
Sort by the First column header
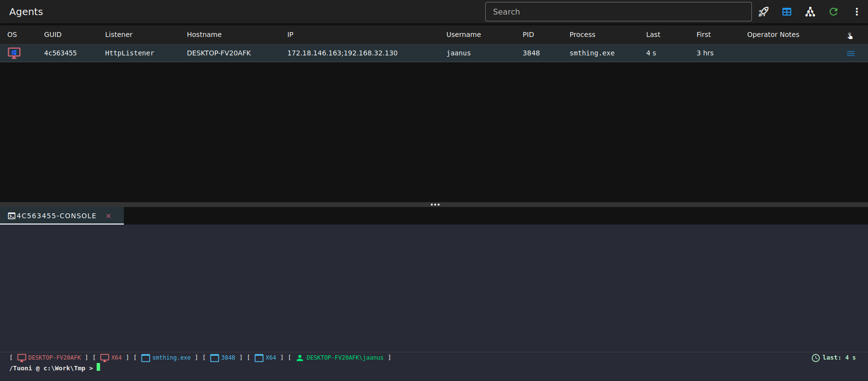703,35
